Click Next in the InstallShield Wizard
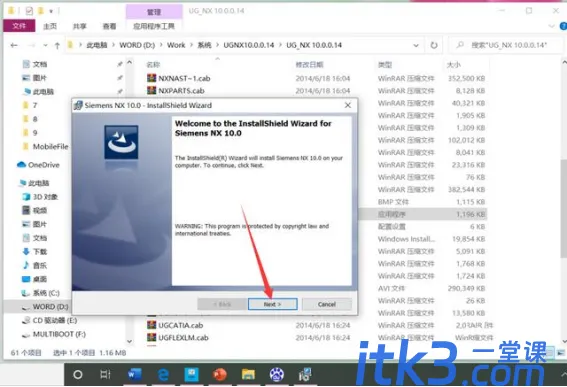Viewport: 567px width, 387px height. tap(273, 304)
